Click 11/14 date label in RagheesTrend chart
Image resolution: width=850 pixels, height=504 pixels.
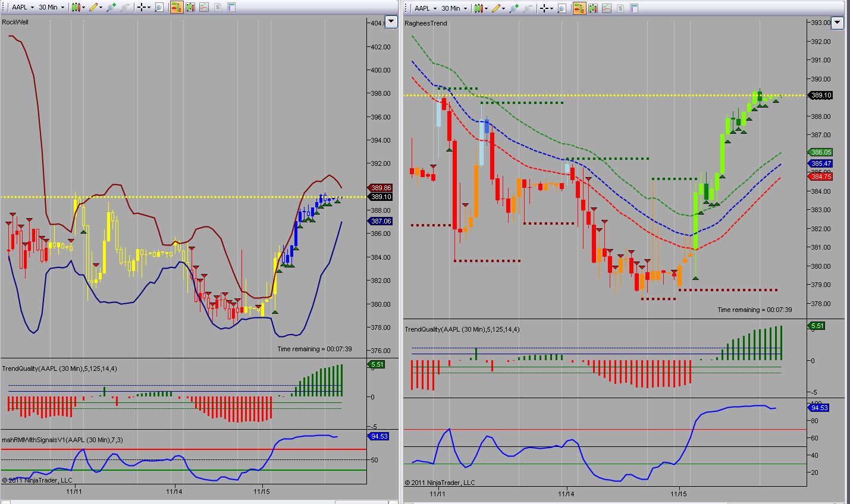566,494
